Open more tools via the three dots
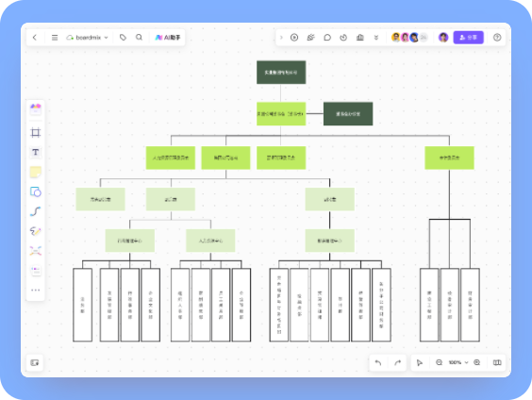Image resolution: width=532 pixels, height=400 pixels. [x=36, y=290]
